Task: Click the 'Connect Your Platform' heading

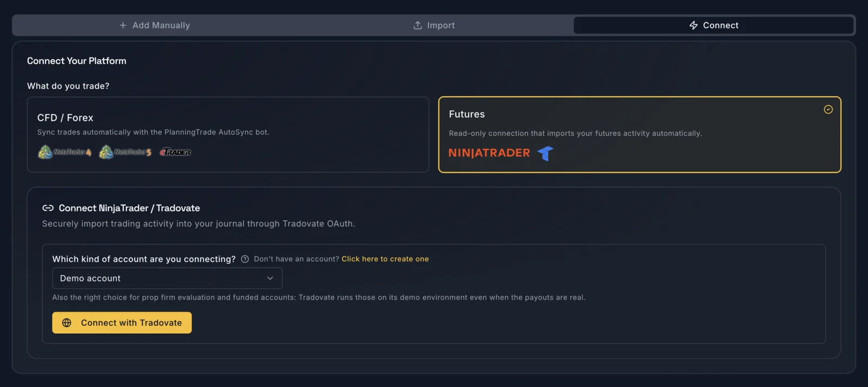Action: click(76, 61)
